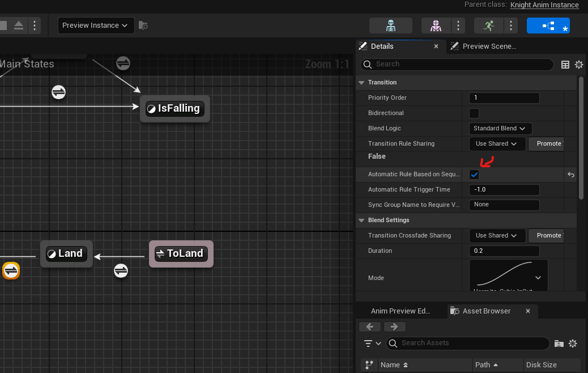The image size is (588, 373).
Task: Switch to Animation editor mode
Action: point(489,26)
